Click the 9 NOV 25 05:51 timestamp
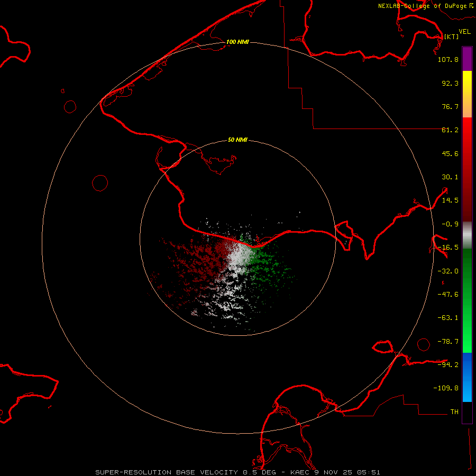Screen dimensions: 476x476 [347, 472]
